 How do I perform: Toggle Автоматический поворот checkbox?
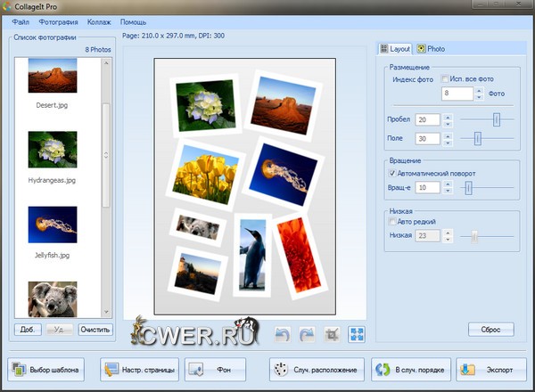[x=392, y=172]
